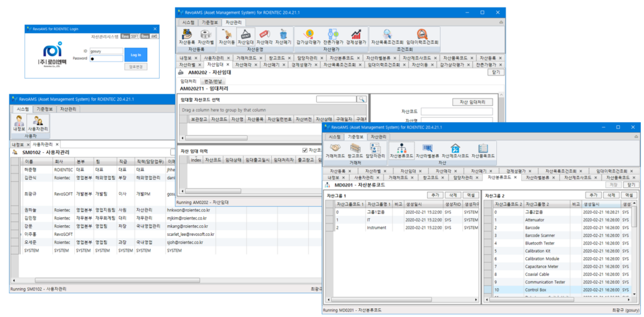Screen dimensions: 644x317
Task: Click 닫기 button in AM0202 자산임대
Action: 496,72
